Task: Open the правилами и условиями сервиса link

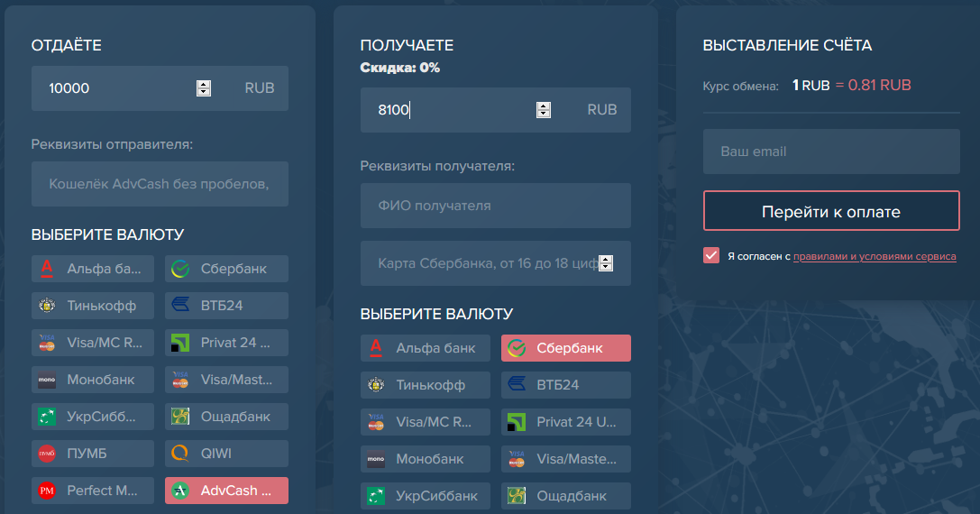Action: pyautogui.click(x=875, y=256)
